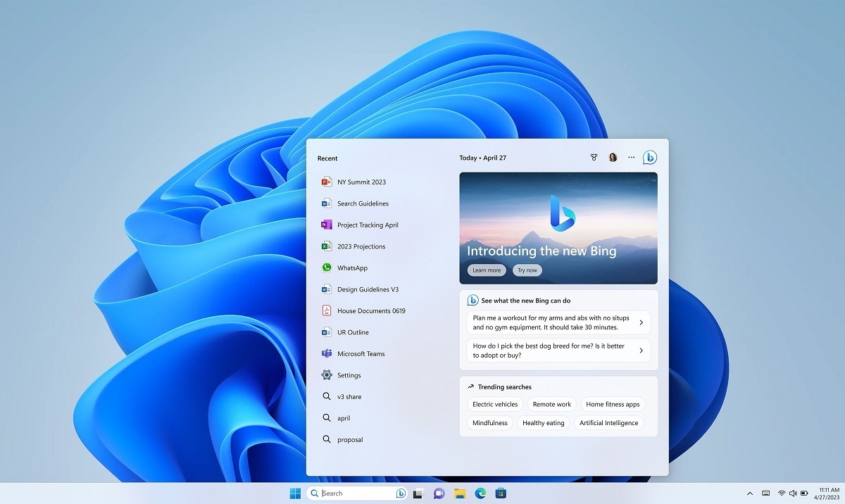Launch Microsoft Teams from the recent list
The height and width of the screenshot is (504, 845).
(x=353, y=354)
